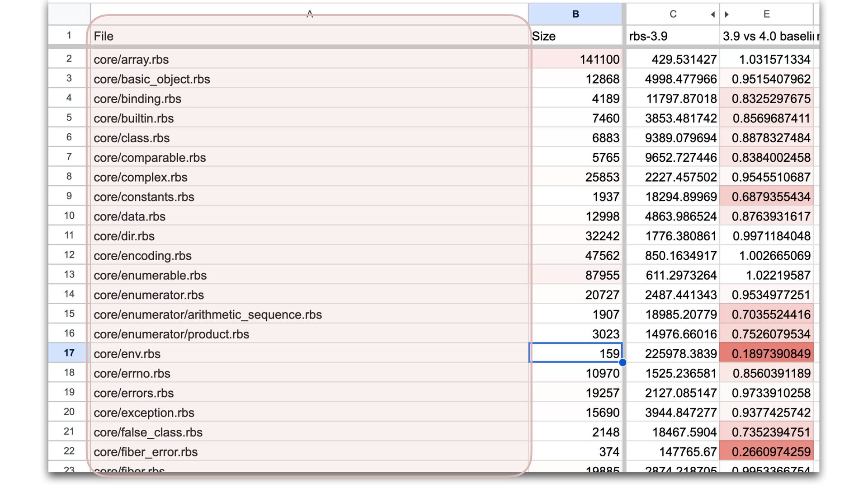
Task: Click the right-pointing unhide arrow in column E header
Action: (x=727, y=14)
